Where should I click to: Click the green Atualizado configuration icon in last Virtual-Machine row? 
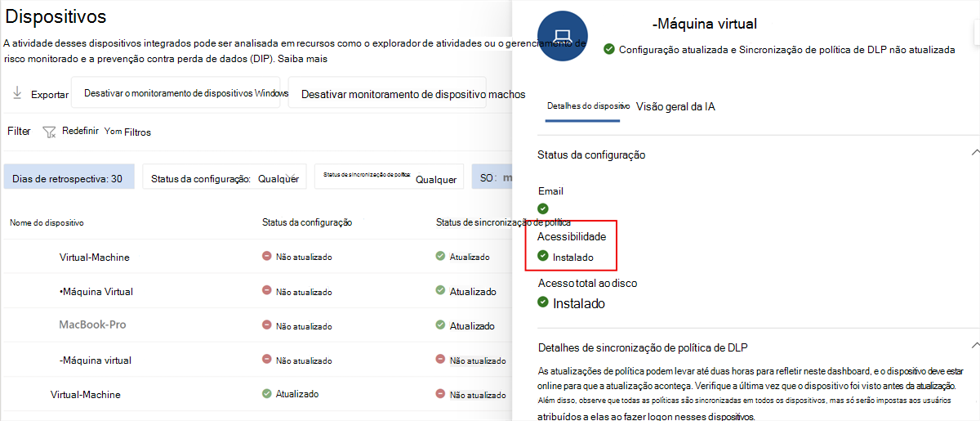267,393
